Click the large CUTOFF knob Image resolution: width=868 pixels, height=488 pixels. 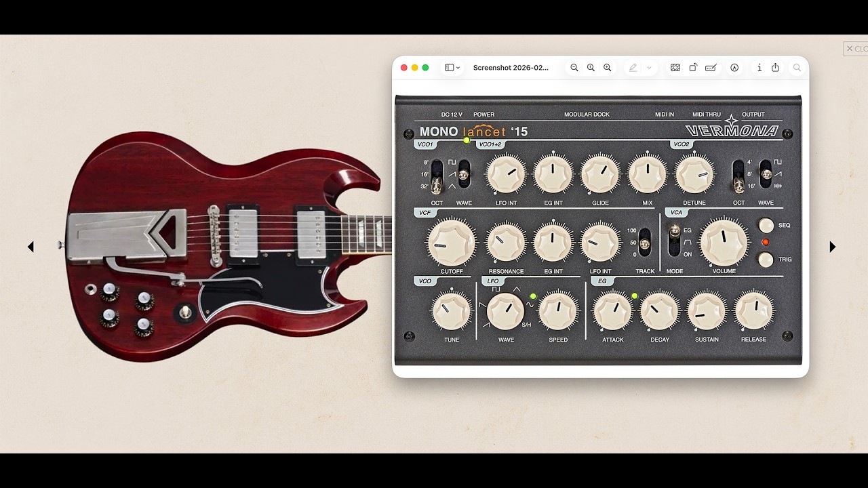coord(451,242)
